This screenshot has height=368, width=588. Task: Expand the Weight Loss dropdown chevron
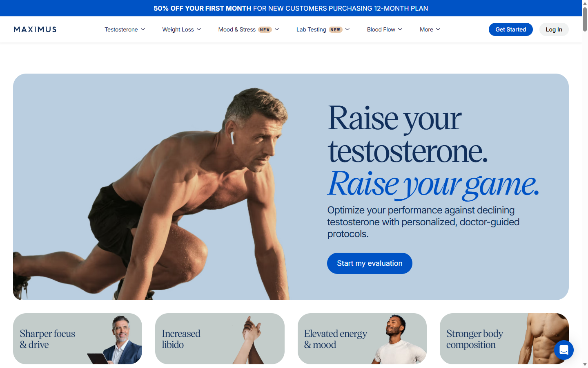pos(199,29)
